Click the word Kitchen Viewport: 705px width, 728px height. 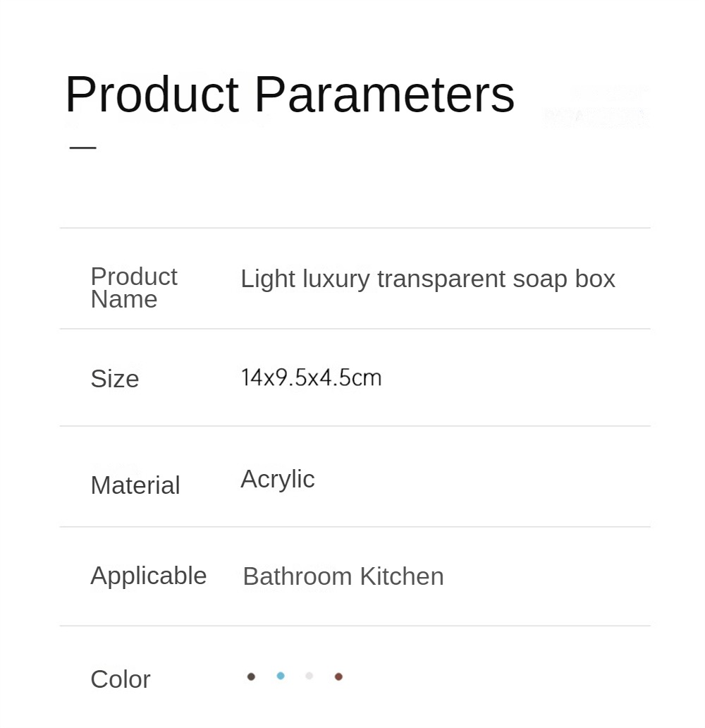402,576
